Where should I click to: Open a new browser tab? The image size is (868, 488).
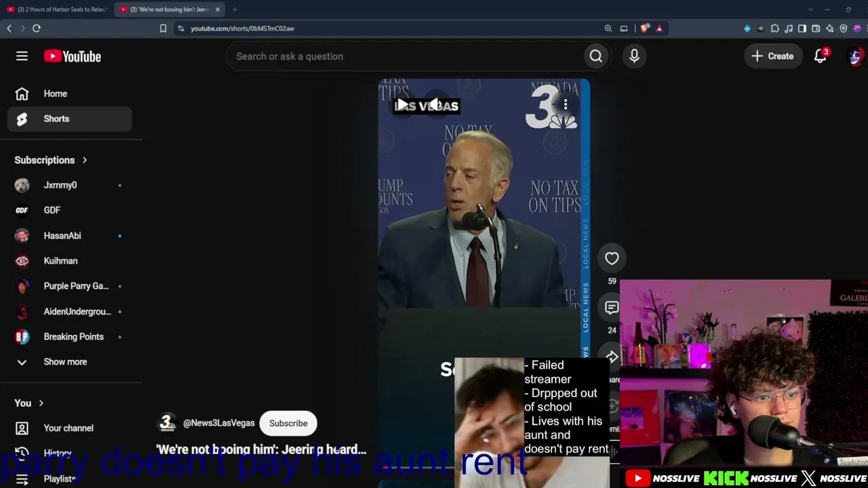click(x=235, y=9)
